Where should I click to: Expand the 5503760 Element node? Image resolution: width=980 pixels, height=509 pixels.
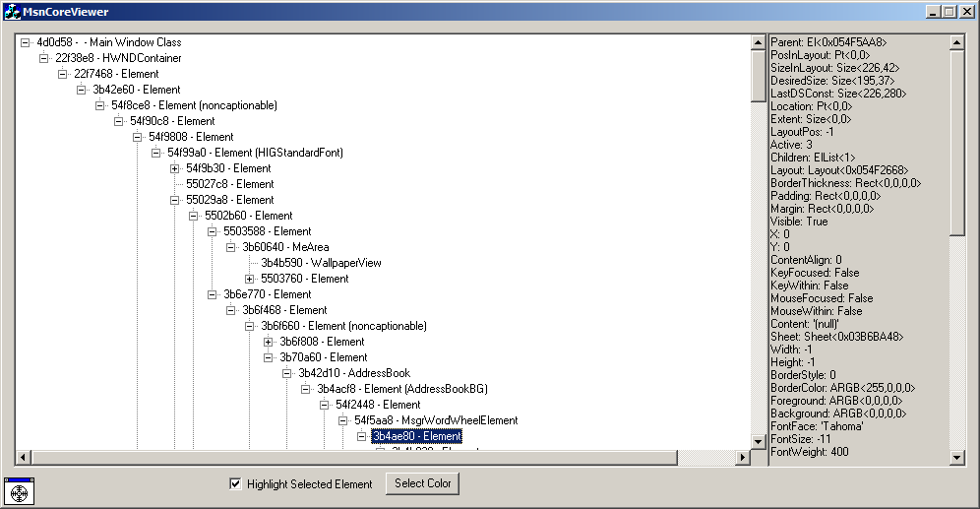pyautogui.click(x=250, y=279)
